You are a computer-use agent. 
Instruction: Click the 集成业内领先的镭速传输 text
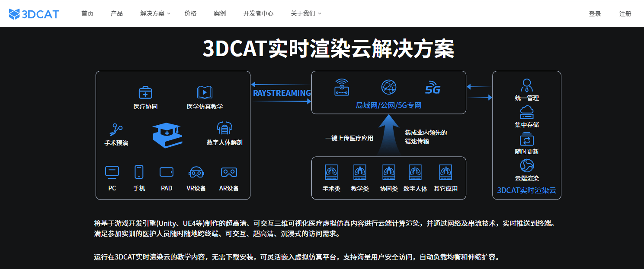click(x=426, y=137)
